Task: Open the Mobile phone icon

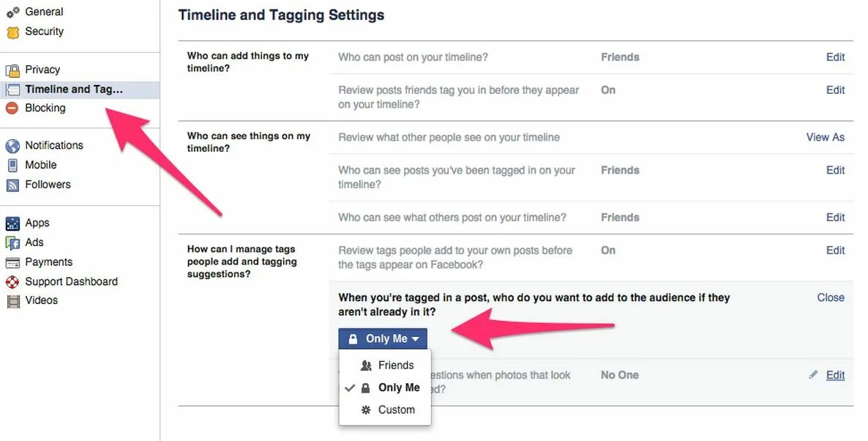Action: coord(12,165)
